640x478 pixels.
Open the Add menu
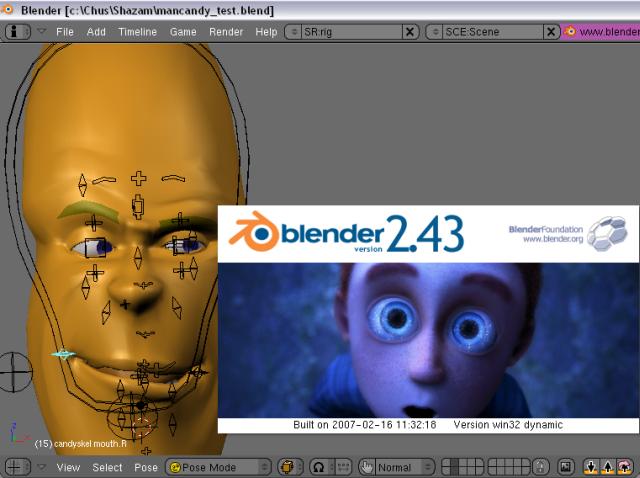click(96, 32)
